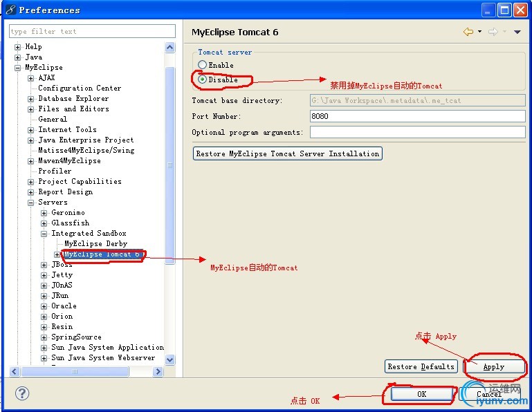Select the Enable radio button

coord(203,65)
